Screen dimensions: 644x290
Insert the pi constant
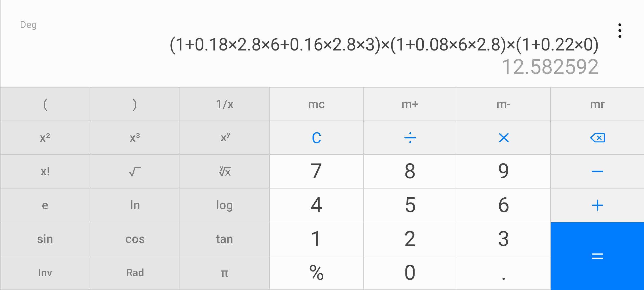pyautogui.click(x=225, y=273)
